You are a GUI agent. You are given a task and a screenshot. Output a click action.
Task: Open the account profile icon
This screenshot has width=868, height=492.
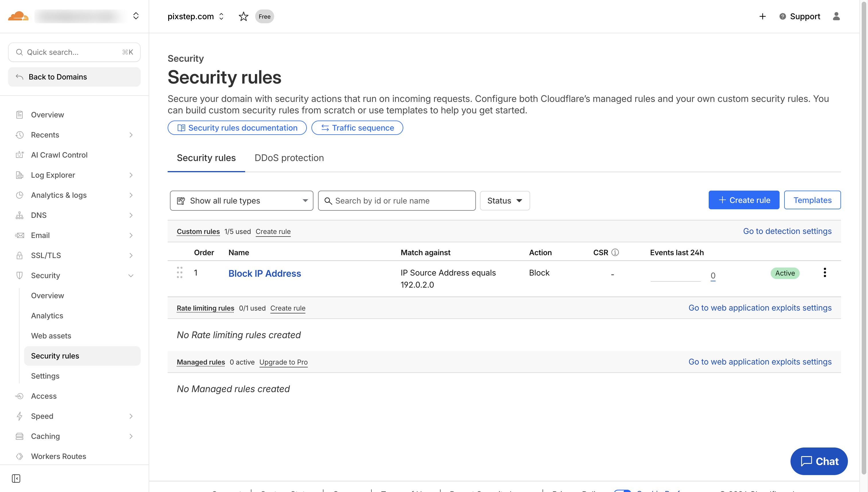click(x=837, y=16)
